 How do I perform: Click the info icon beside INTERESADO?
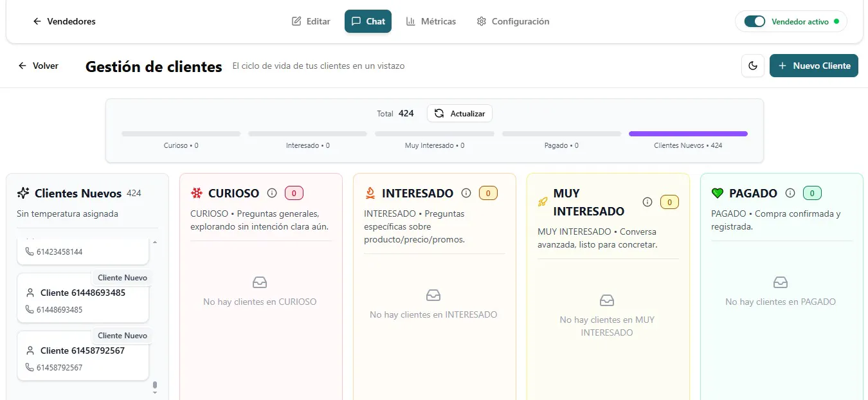tap(466, 193)
